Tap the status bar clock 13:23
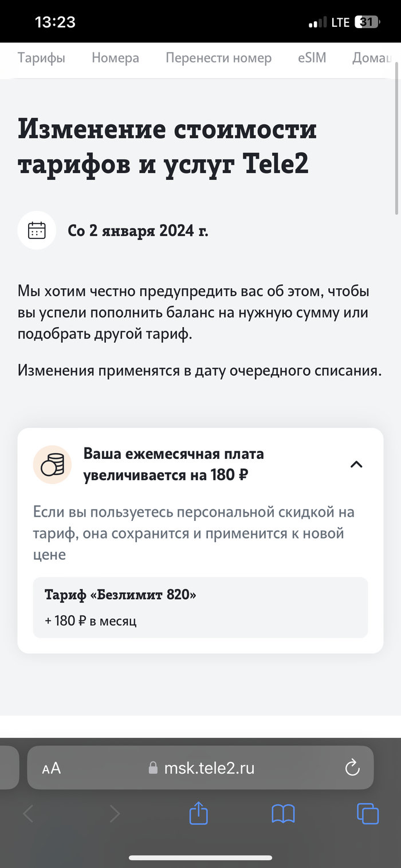This screenshot has height=868, width=401. (x=55, y=22)
